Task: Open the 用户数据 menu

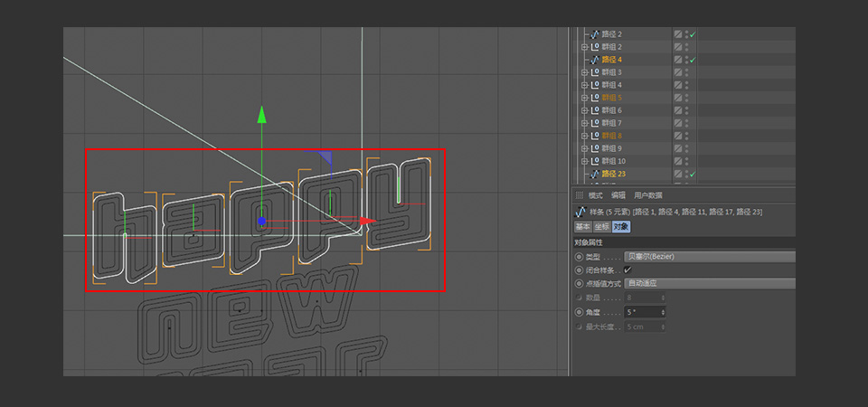Action: click(648, 195)
